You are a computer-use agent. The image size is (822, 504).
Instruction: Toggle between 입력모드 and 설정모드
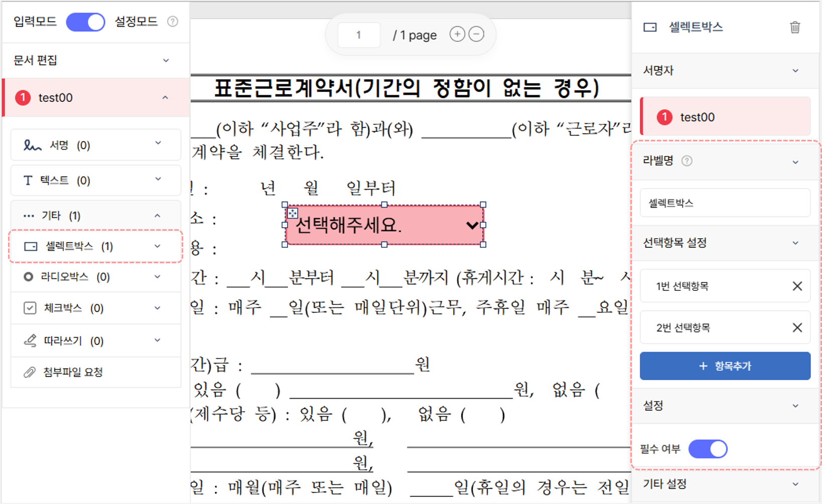(86, 22)
